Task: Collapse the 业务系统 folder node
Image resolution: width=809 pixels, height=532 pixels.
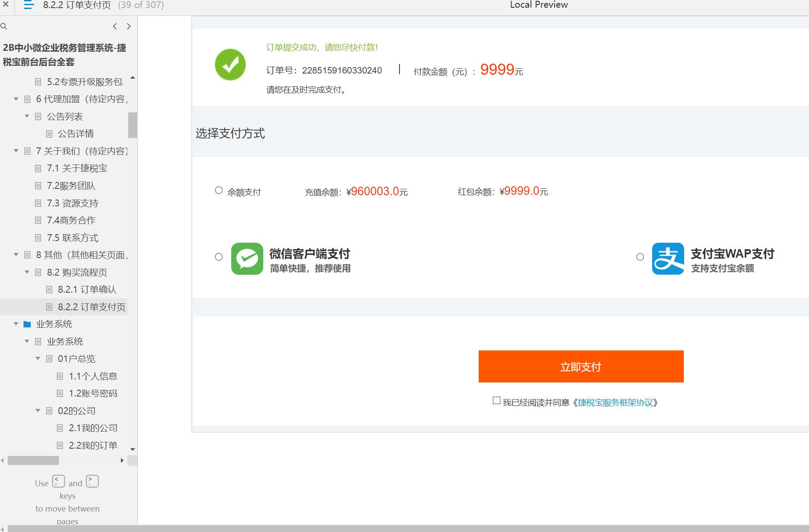Action: 16,324
